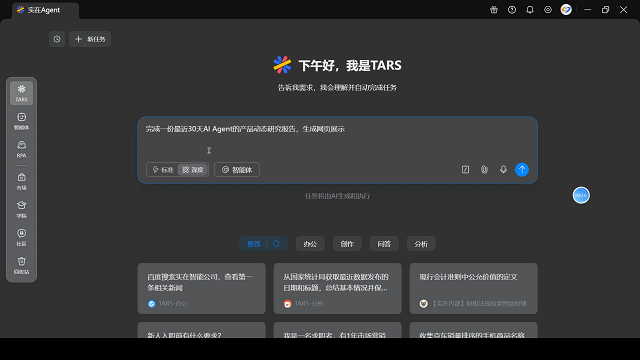This screenshot has width=640, height=360.
Task: Open the 社区 community in sidebar
Action: tap(21, 237)
